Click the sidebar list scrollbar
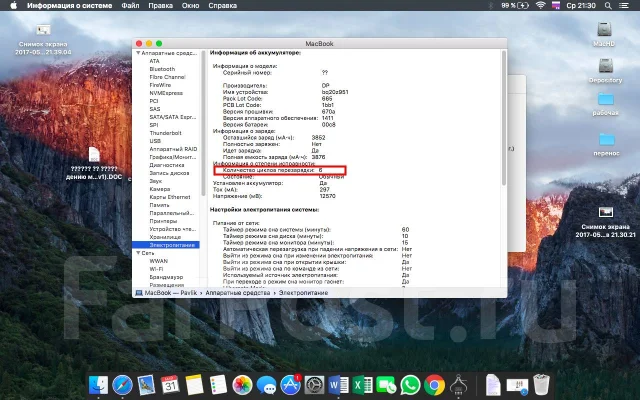The width and height of the screenshot is (640, 400). 203,122
